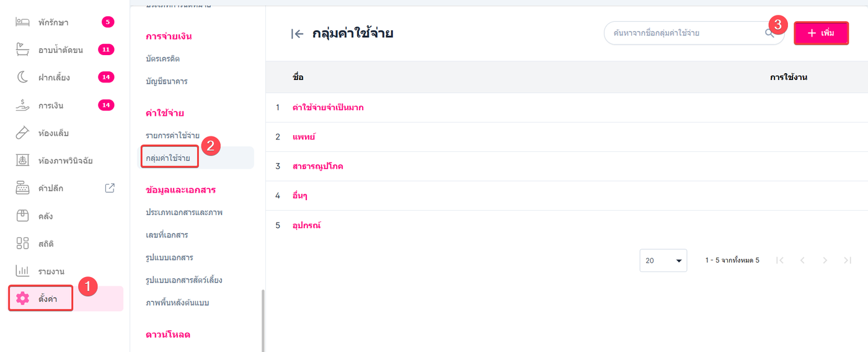Click the pet-sitting moon icon
The width and height of the screenshot is (868, 352).
click(23, 77)
